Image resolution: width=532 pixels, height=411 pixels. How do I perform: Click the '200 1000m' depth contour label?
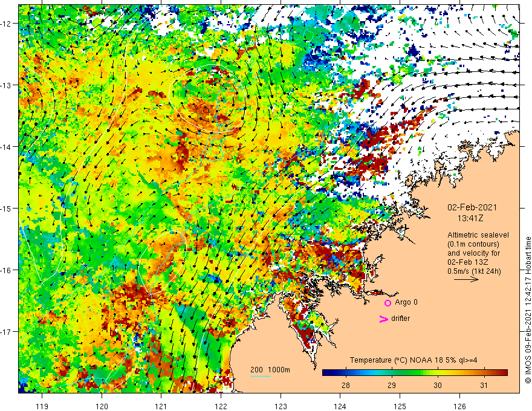pos(270,370)
